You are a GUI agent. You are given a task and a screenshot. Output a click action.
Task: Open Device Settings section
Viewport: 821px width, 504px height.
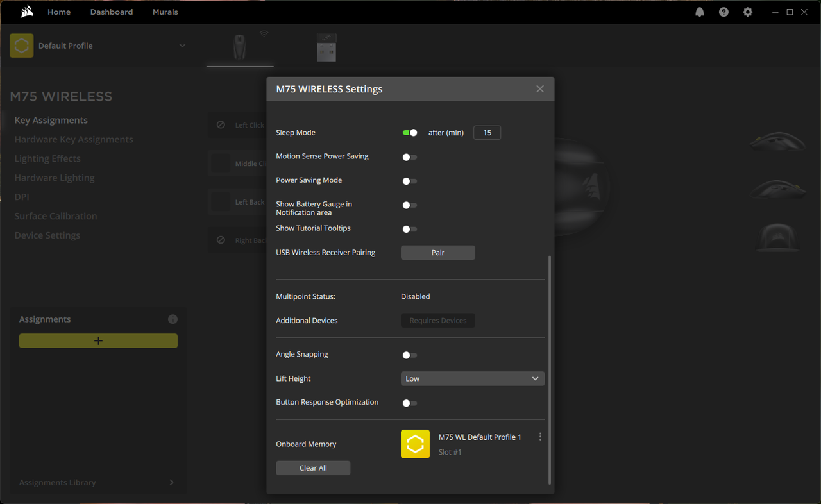pyautogui.click(x=47, y=235)
